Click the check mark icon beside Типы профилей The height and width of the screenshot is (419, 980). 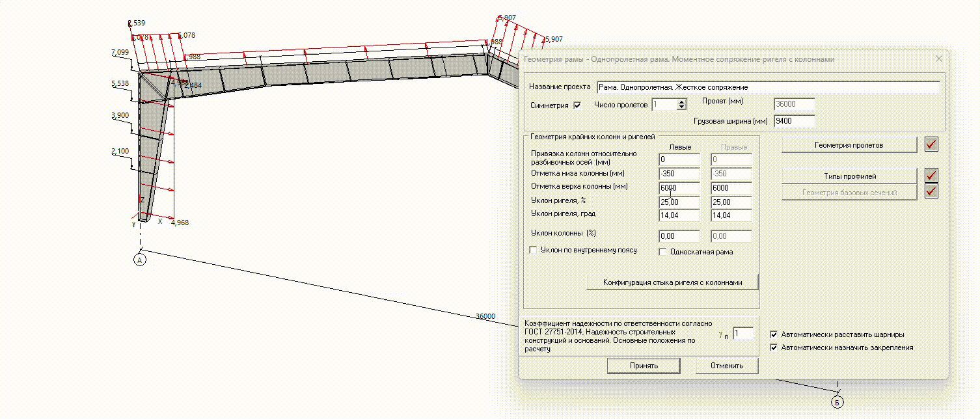(x=931, y=176)
